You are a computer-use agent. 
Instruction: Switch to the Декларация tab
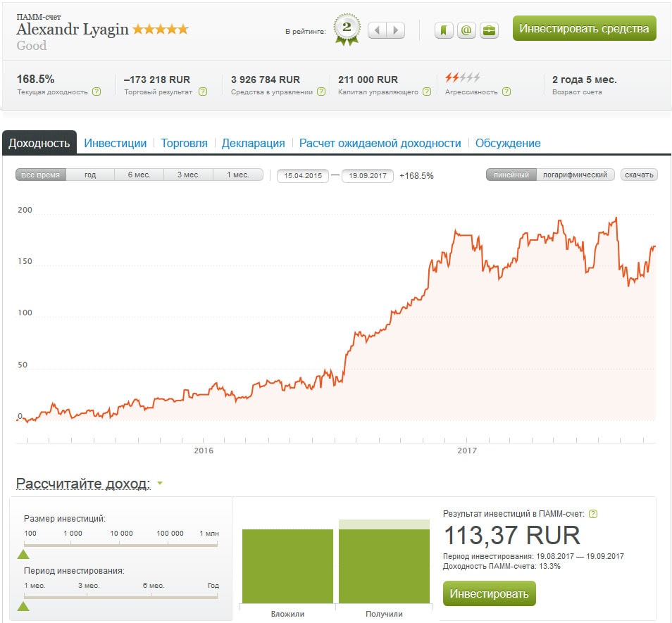[253, 143]
